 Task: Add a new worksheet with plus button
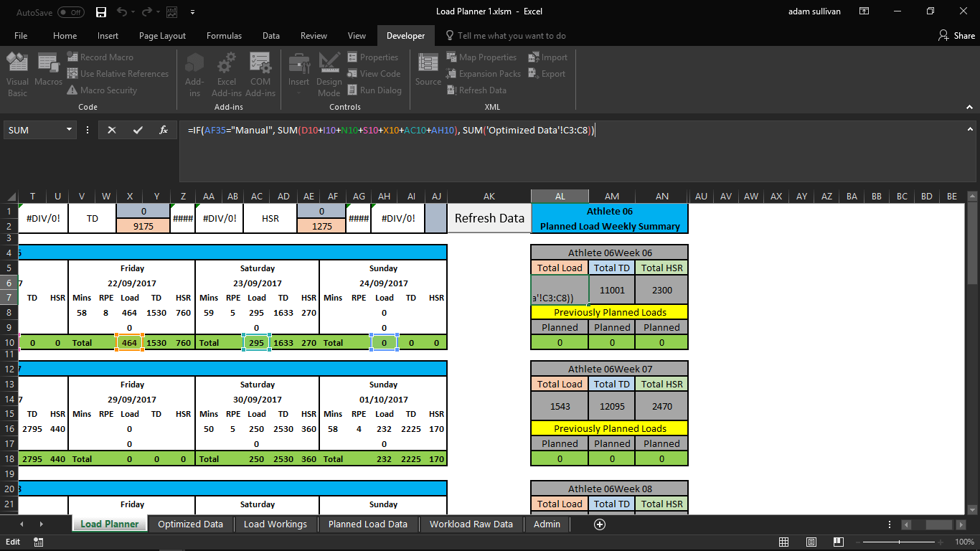point(599,524)
